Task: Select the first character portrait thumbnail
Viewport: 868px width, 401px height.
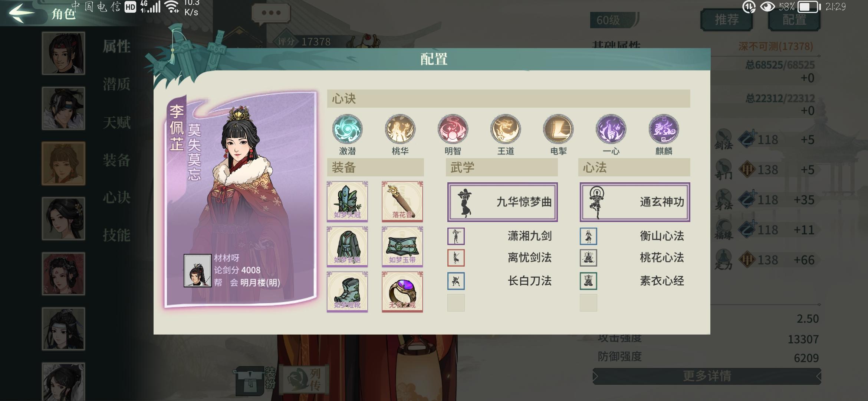Action: click(63, 53)
